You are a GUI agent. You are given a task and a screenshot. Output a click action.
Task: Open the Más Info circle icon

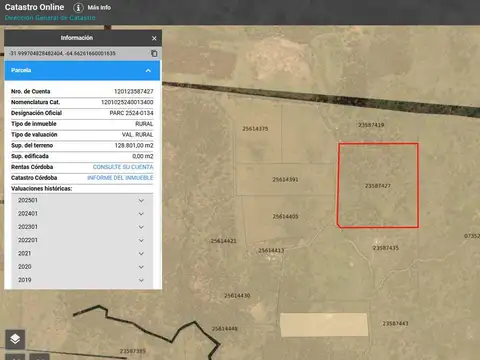(78, 7)
